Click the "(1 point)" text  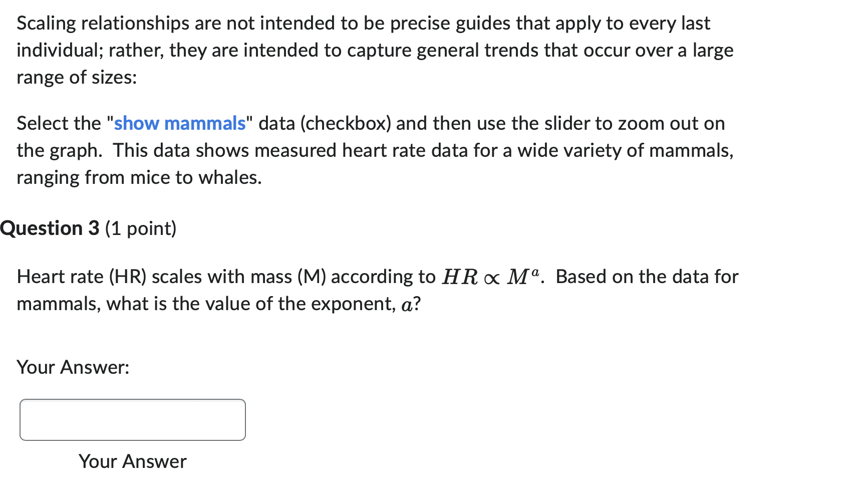point(141,228)
